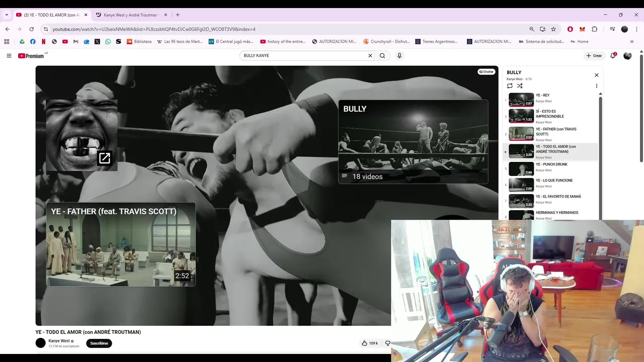
Task: Open BULLY playlist three-dot options
Action: pyautogui.click(x=597, y=86)
